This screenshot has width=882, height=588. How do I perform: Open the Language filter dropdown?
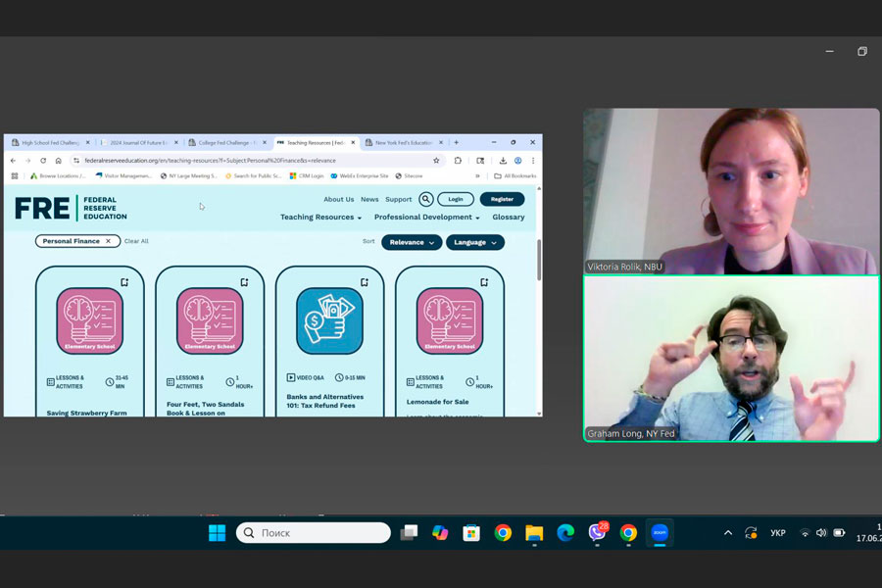(475, 242)
